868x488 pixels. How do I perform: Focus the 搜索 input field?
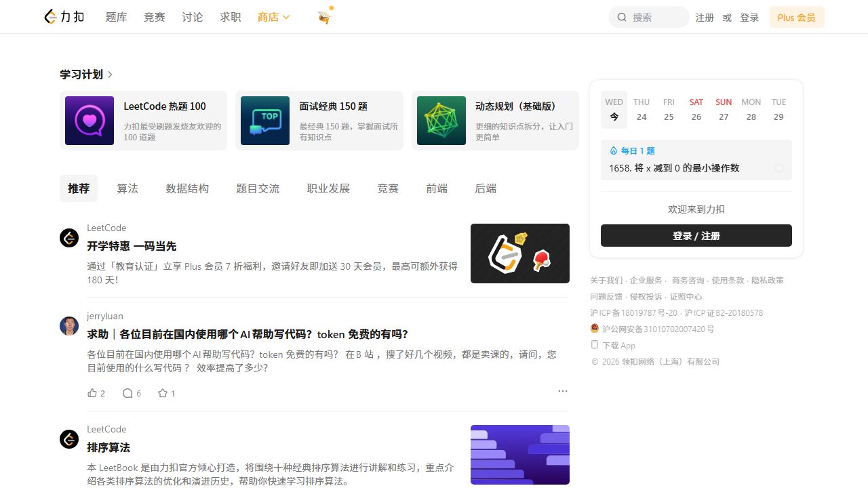[x=649, y=18]
